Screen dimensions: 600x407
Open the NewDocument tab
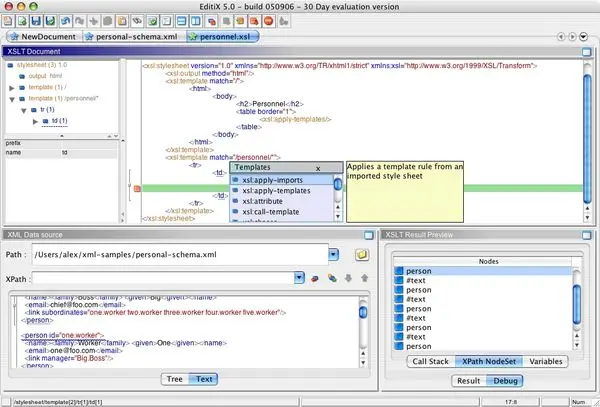pyautogui.click(x=44, y=37)
